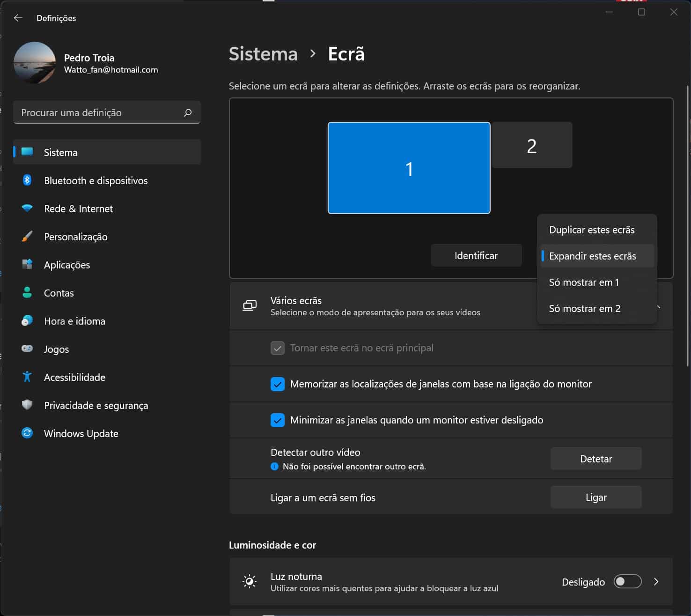Click the Windows Update sync icon
Image resolution: width=691 pixels, height=616 pixels.
27,433
